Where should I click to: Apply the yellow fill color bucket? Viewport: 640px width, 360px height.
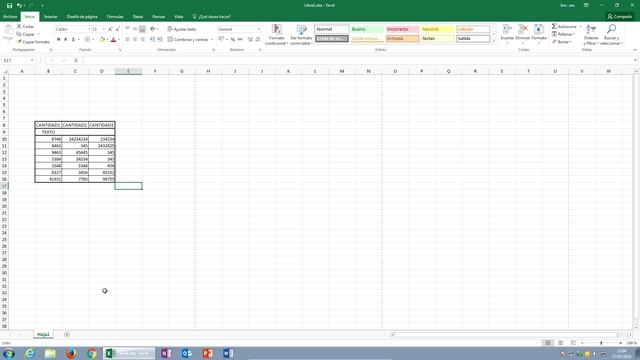click(x=102, y=40)
